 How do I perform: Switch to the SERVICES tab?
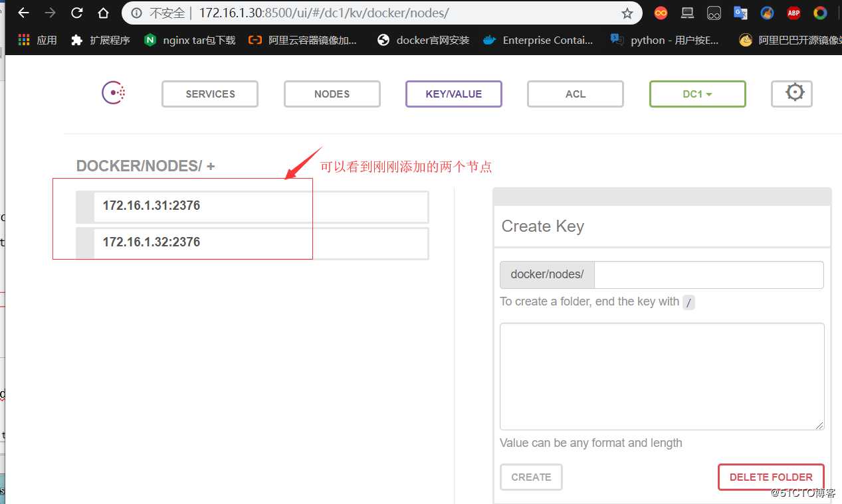[210, 94]
